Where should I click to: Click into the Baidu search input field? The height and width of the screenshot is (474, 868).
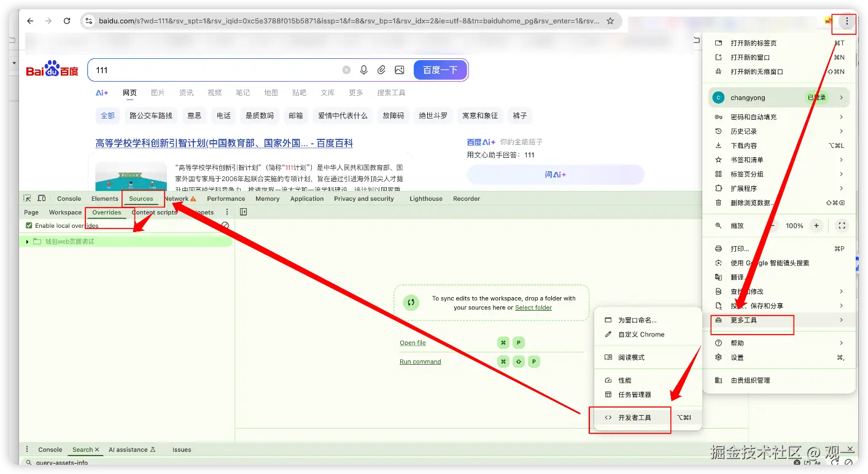pos(215,70)
